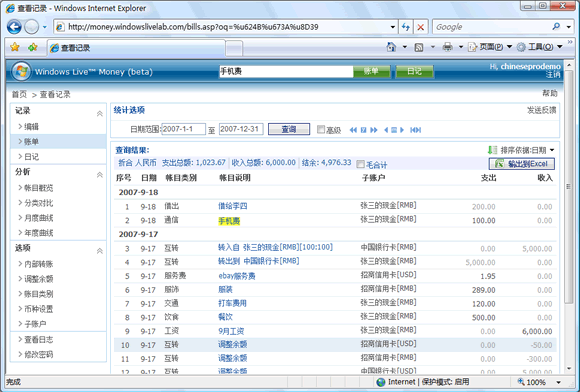Collapse the 记录 sidebar section
The image size is (580, 392).
[100, 114]
